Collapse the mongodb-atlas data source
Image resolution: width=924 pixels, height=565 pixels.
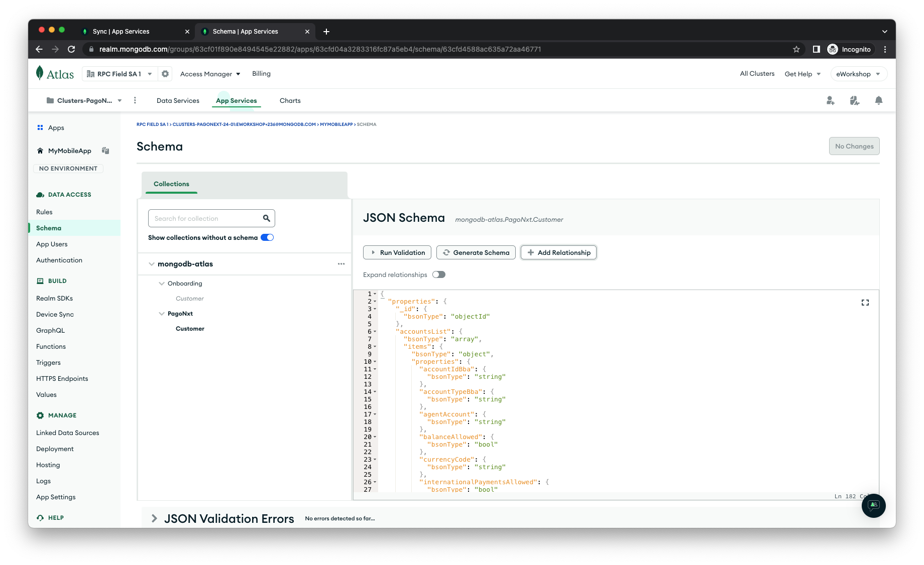pyautogui.click(x=151, y=264)
